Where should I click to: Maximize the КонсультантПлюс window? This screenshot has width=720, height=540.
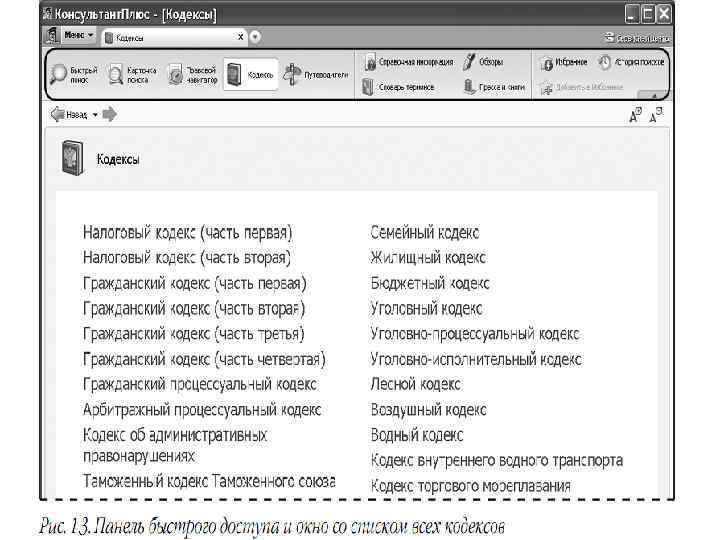click(647, 14)
